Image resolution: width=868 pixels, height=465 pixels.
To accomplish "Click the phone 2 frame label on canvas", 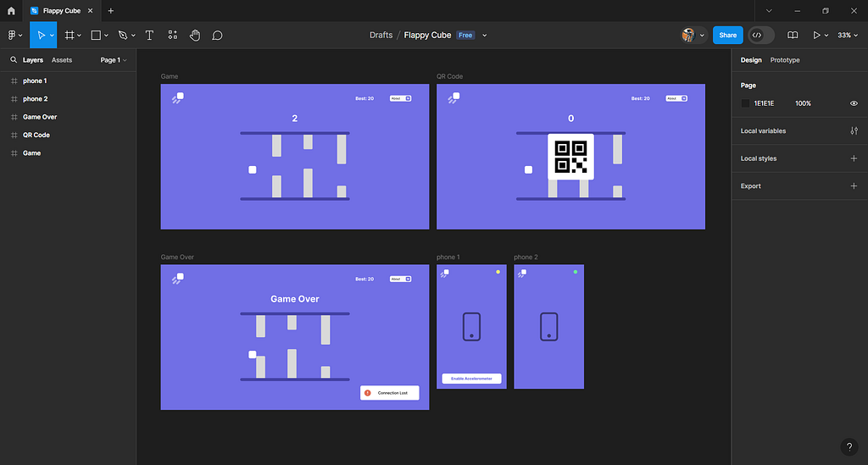I will coord(526,257).
